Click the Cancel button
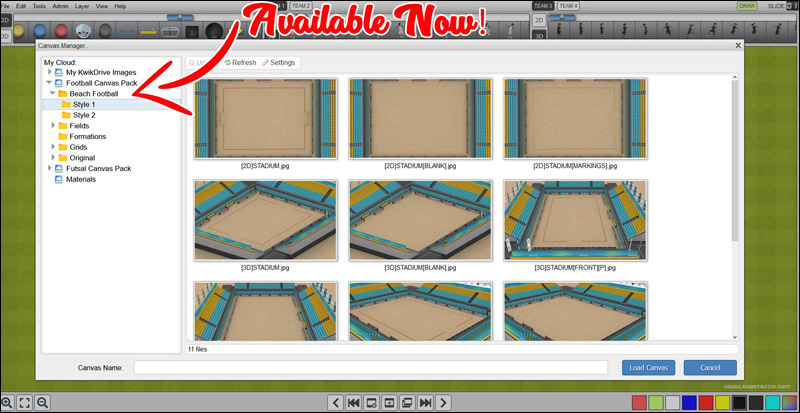This screenshot has width=800, height=413. click(x=710, y=367)
